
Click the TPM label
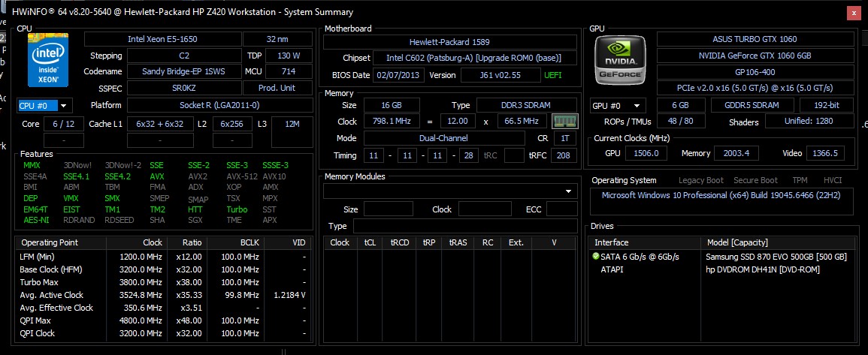click(x=800, y=180)
